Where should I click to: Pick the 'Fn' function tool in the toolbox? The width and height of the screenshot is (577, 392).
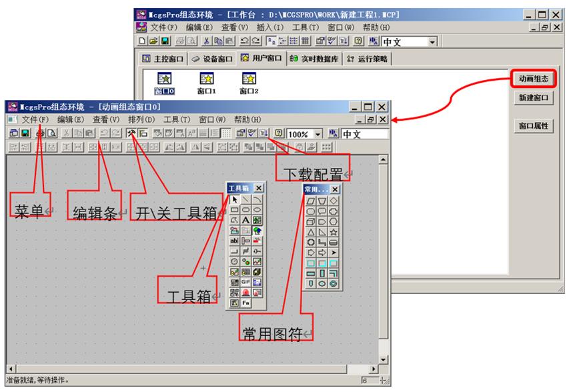point(246,303)
